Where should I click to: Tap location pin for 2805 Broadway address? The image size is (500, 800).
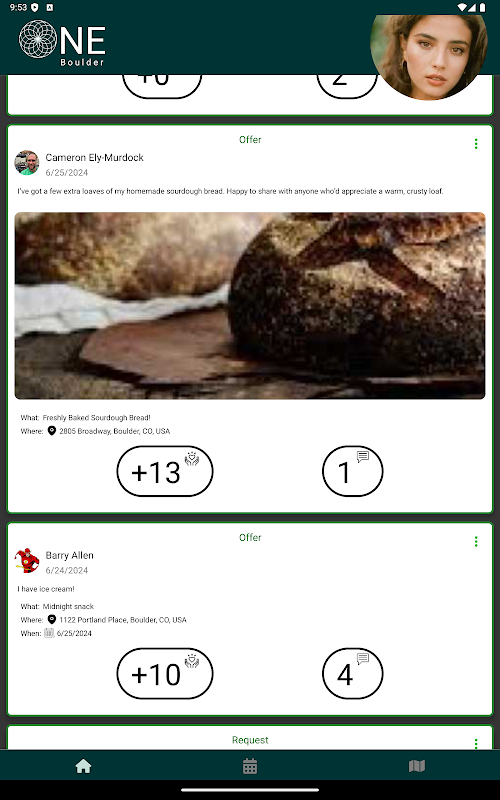52,431
